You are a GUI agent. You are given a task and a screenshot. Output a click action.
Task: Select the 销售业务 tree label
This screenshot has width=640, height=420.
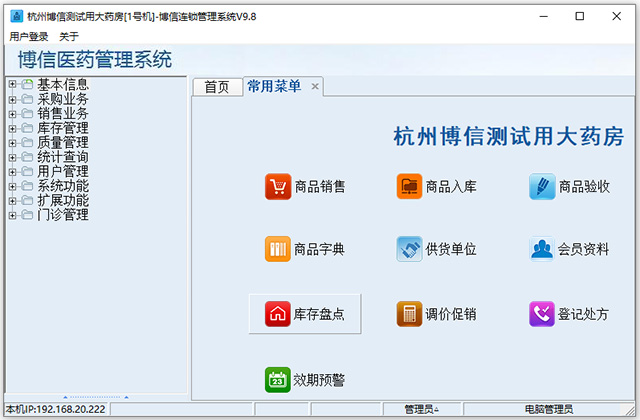pyautogui.click(x=63, y=113)
